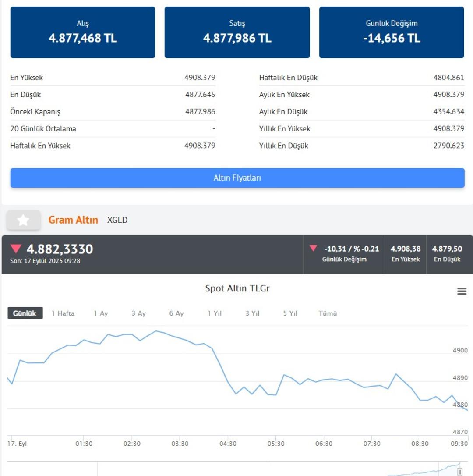Show the Tümü full history range
This screenshot has height=476, width=473.
(x=328, y=313)
